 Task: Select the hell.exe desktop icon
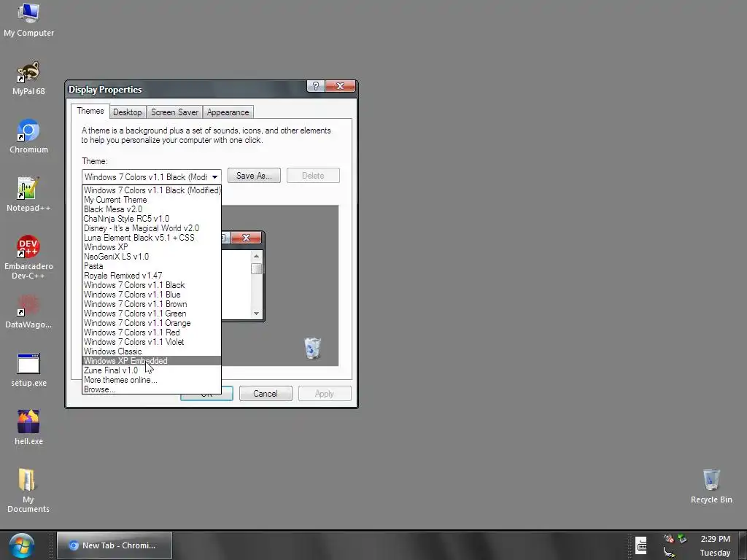[28, 427]
